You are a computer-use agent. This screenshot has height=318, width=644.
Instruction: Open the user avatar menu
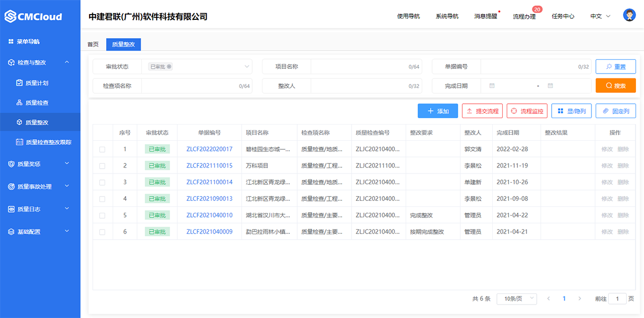(630, 16)
